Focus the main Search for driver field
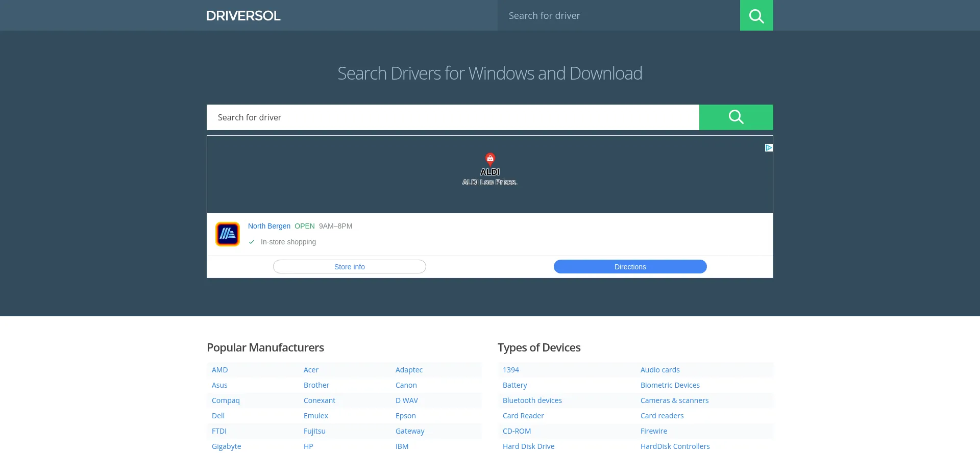 [x=453, y=117]
